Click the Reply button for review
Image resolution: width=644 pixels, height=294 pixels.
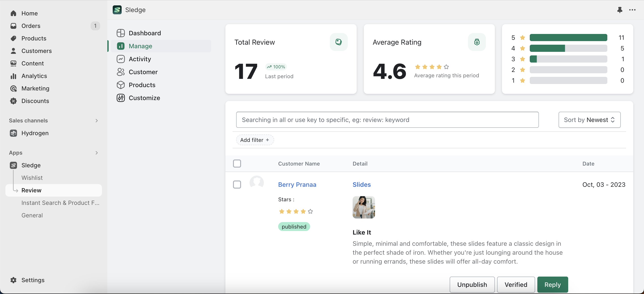tap(552, 284)
